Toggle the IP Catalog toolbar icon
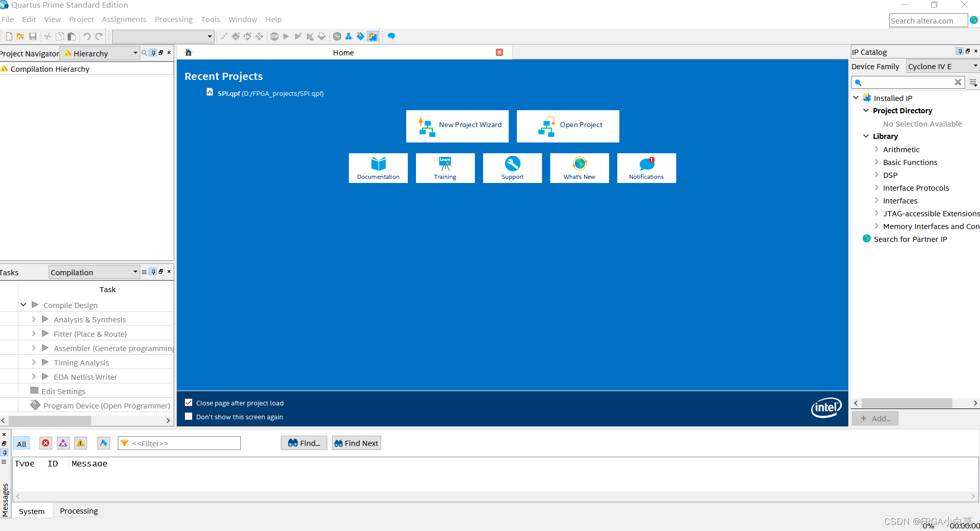Viewport: 980px width, 531px height. (x=372, y=36)
